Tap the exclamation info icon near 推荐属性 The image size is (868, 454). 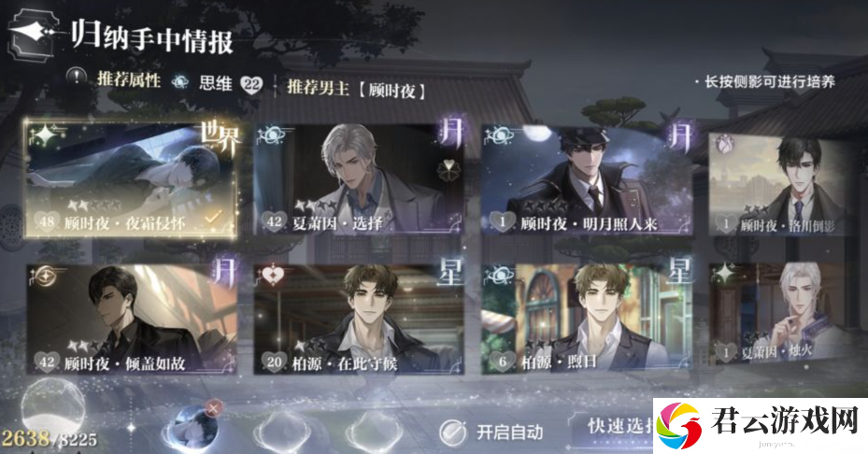click(x=77, y=78)
